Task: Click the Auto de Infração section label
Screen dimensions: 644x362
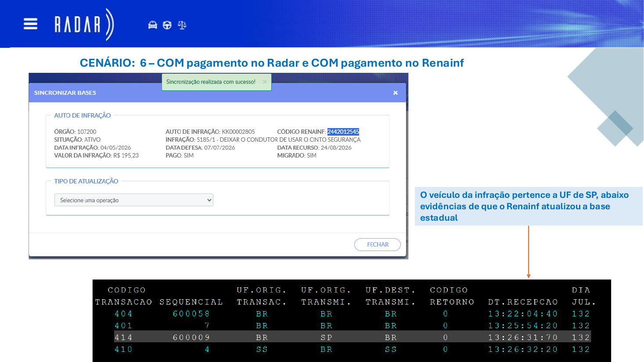Action: point(83,115)
